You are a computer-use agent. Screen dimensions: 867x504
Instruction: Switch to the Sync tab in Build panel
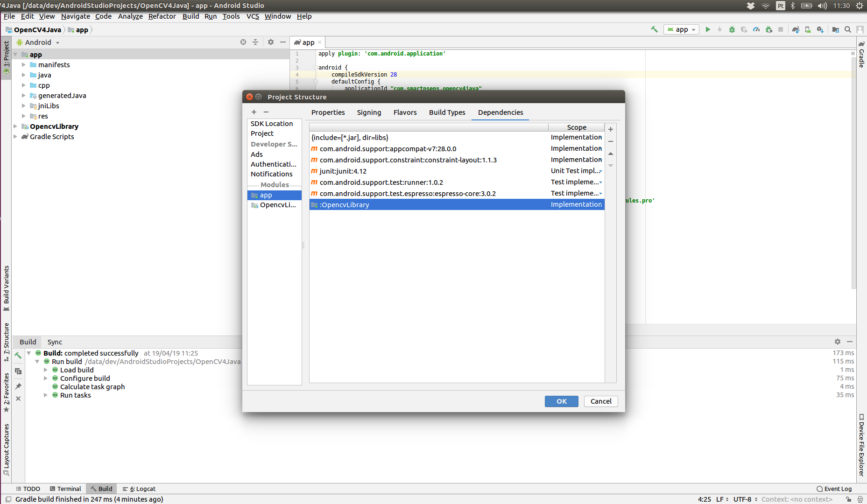pyautogui.click(x=55, y=342)
